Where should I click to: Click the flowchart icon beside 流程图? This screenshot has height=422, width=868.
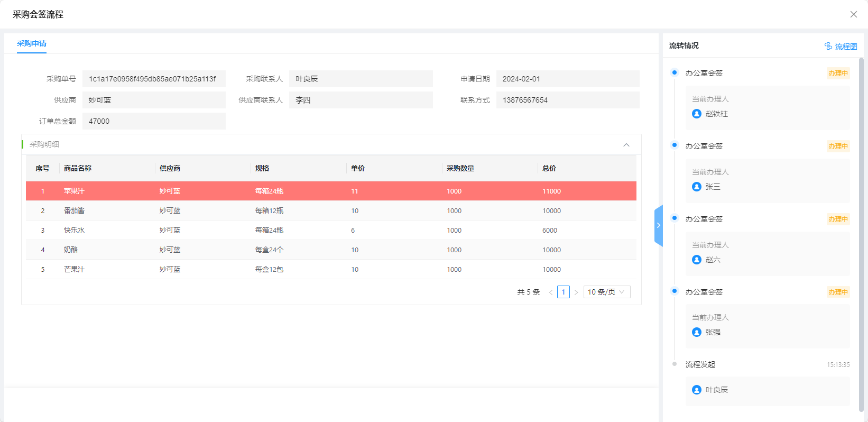828,47
